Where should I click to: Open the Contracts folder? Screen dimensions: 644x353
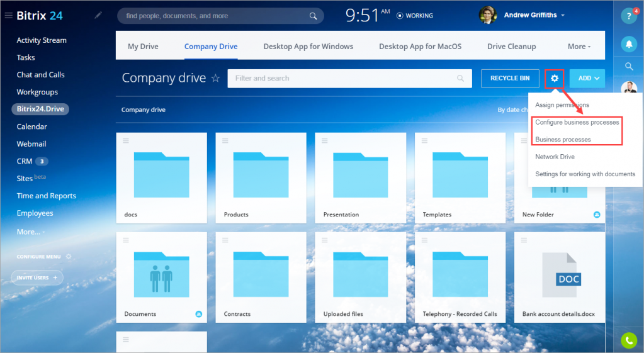pyautogui.click(x=261, y=277)
